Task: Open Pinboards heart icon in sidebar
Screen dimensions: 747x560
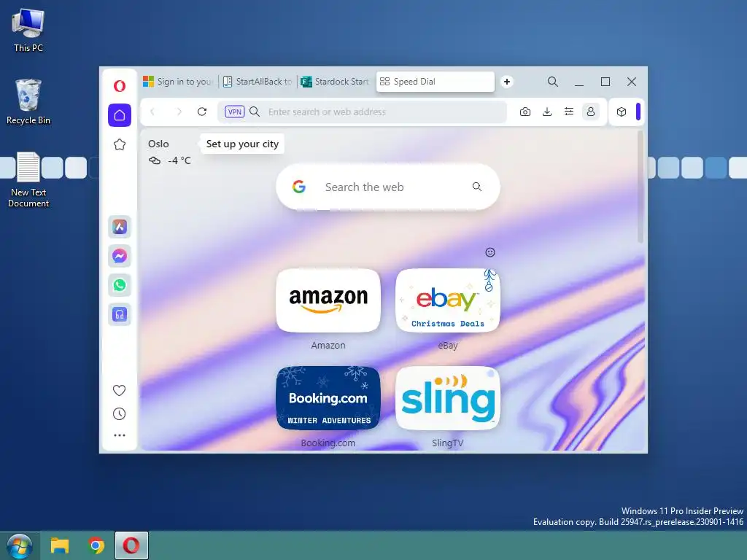Action: point(119,391)
